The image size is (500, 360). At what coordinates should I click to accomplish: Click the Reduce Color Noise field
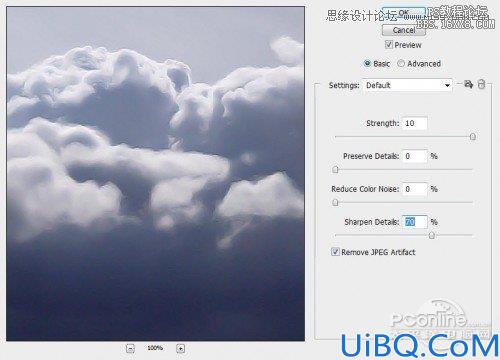(x=415, y=189)
